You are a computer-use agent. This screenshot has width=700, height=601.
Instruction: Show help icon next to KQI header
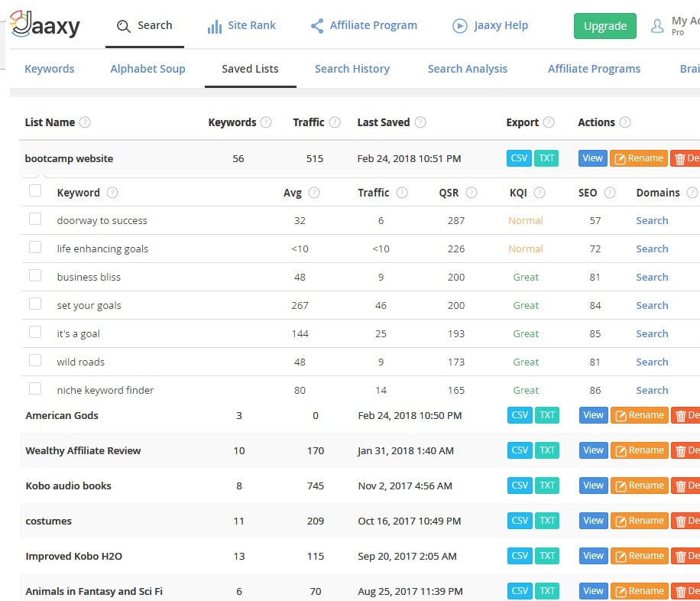point(540,193)
